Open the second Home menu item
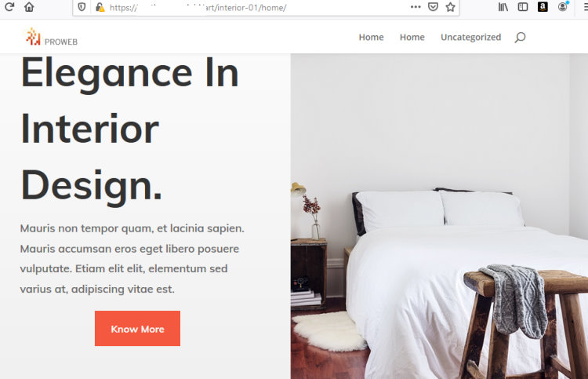 point(412,37)
